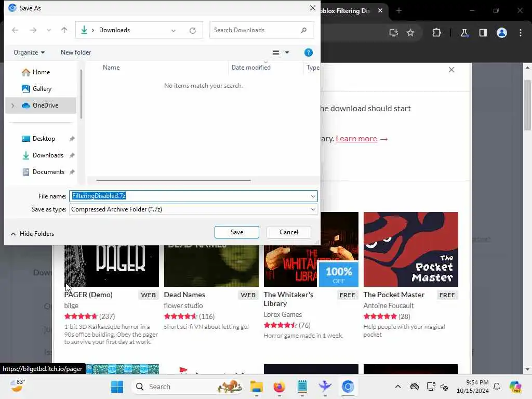Image resolution: width=532 pixels, height=399 pixels.
Task: Open Chrome profile avatar
Action: [x=502, y=33]
